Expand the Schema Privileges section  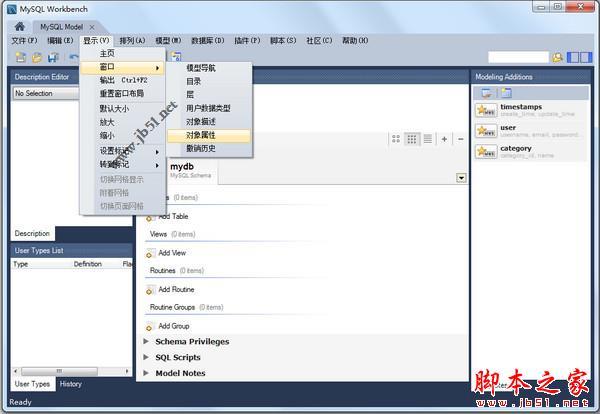[x=146, y=341]
